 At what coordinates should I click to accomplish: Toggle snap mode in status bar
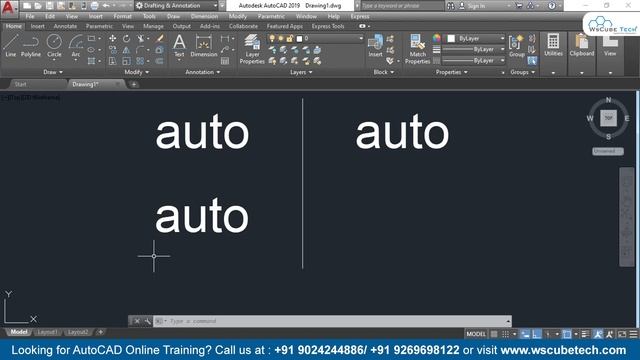[x=506, y=334]
